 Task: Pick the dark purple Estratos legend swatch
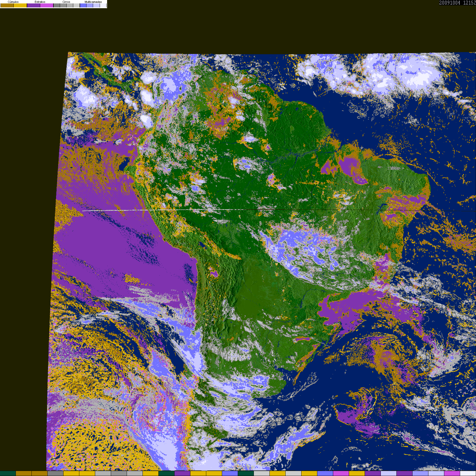[34, 5]
